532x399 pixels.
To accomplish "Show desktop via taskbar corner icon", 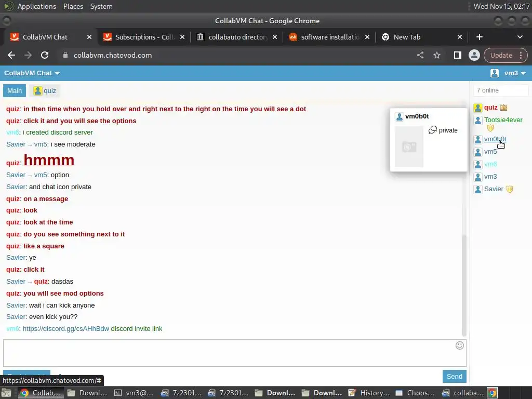I will pos(6,393).
